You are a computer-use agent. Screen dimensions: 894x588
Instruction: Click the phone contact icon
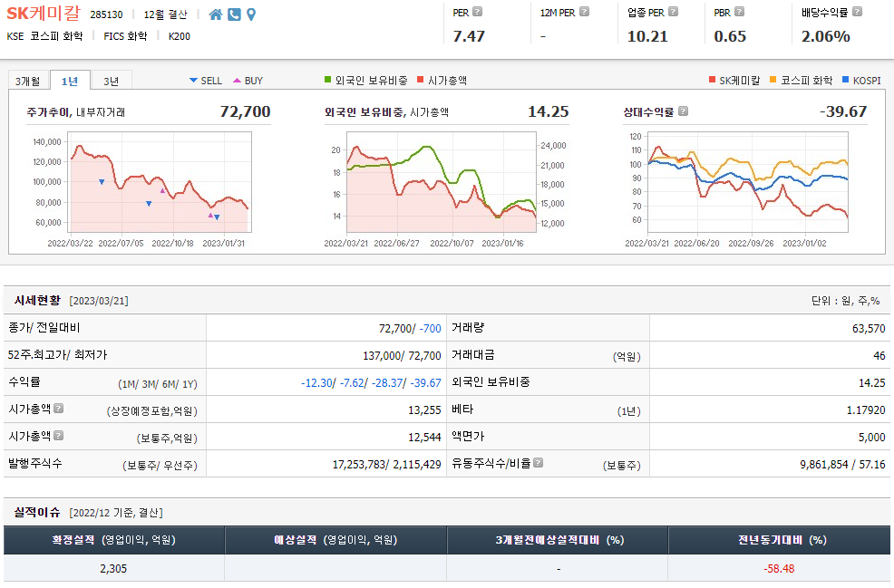234,14
